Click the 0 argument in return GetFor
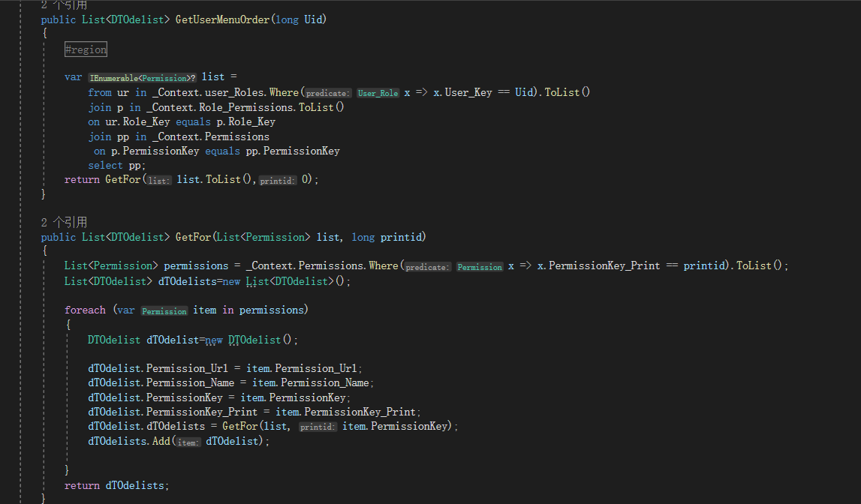The image size is (861, 504). 306,180
